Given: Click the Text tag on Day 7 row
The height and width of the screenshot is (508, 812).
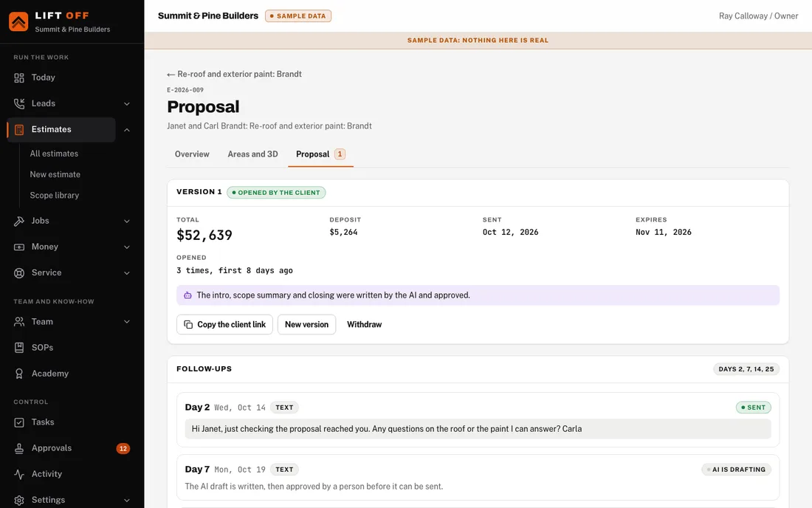Looking at the screenshot, I should (x=284, y=470).
